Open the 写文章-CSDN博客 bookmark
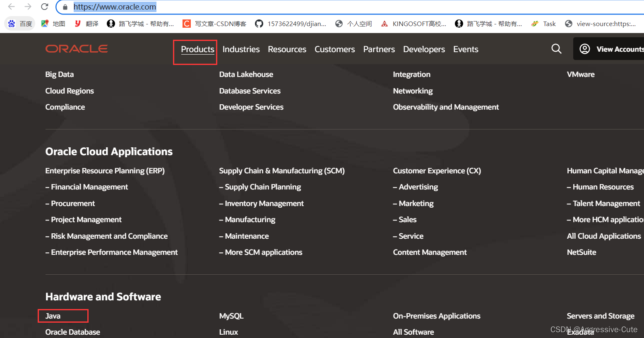The image size is (644, 338). click(x=215, y=24)
